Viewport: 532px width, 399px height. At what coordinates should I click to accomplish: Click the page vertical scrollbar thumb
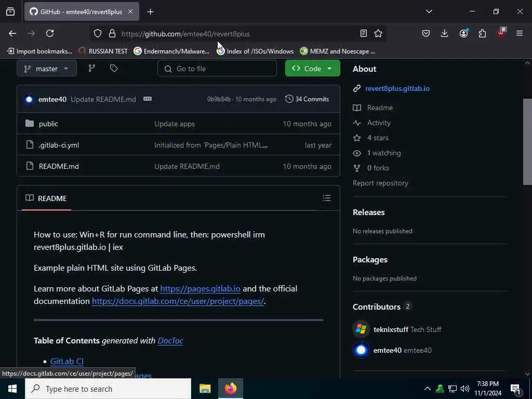pos(527,142)
